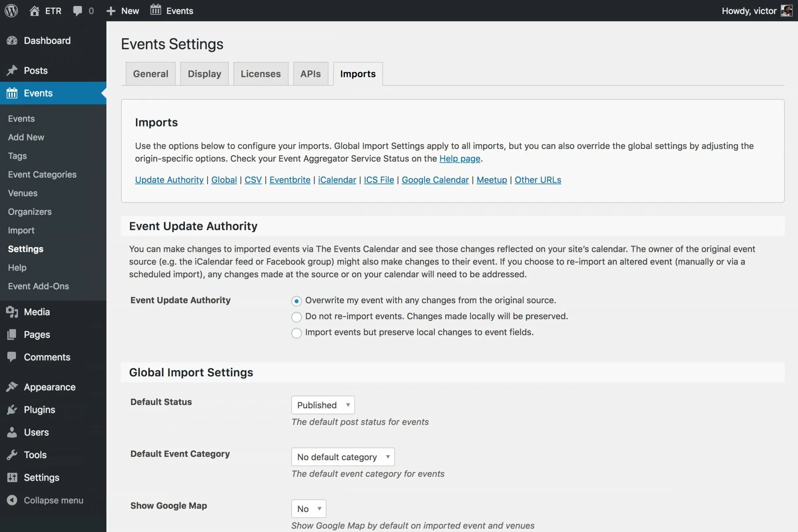
Task: Open the comments bubble icon in admin bar
Action: click(x=77, y=11)
